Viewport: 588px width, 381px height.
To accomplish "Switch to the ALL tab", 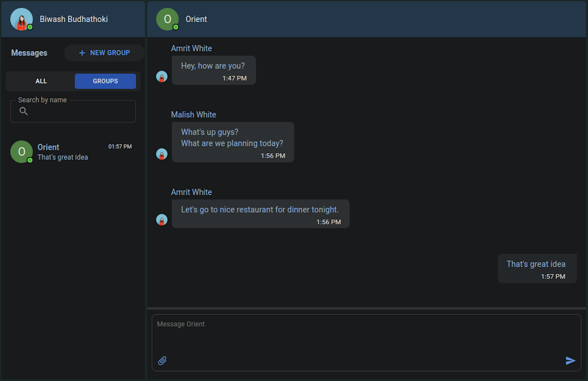I will [41, 81].
